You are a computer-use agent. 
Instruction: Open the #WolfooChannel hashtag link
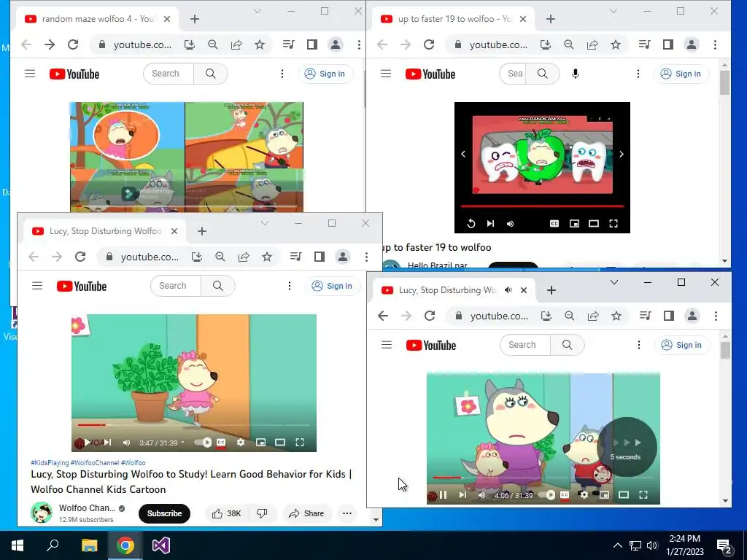95,462
